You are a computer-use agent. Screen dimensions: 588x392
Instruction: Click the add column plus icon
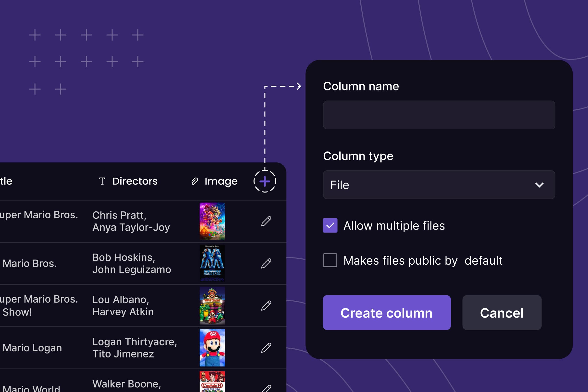pos(265,181)
